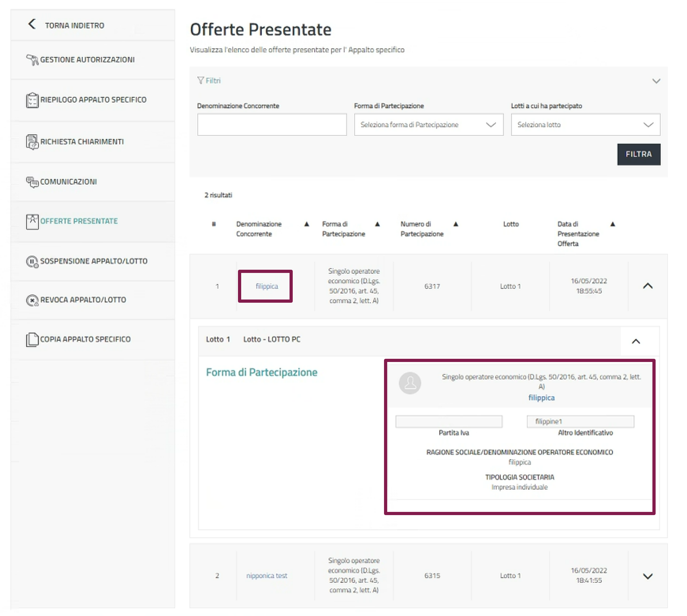Click the Richiesta Chiarimenti document icon
Screen dimensions: 687x616
32,142
